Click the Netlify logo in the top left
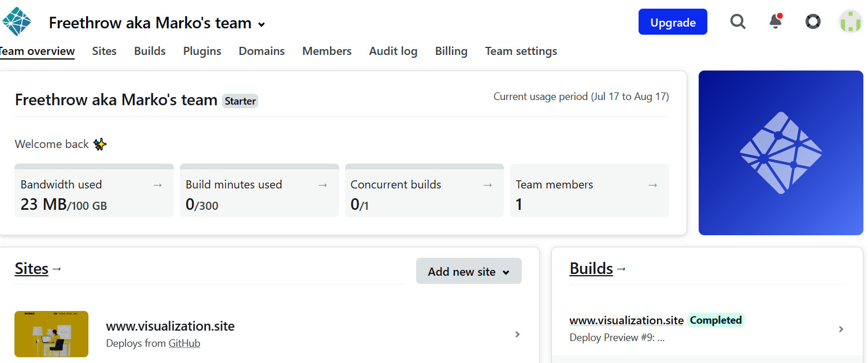The width and height of the screenshot is (868, 363). (x=17, y=21)
